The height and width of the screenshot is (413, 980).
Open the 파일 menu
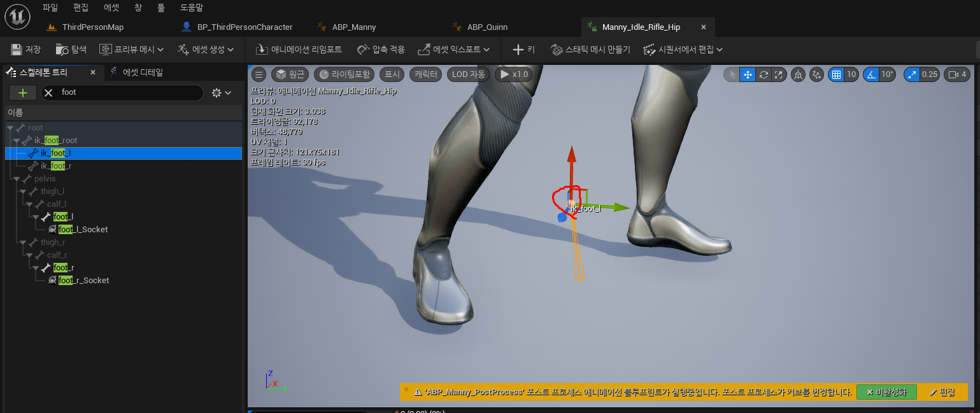pos(50,8)
